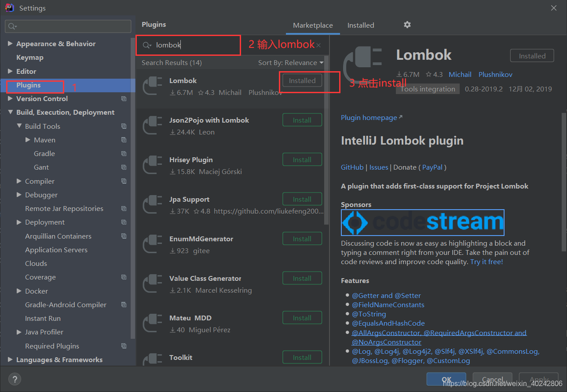Open the Plugin homepage link

(x=372, y=118)
